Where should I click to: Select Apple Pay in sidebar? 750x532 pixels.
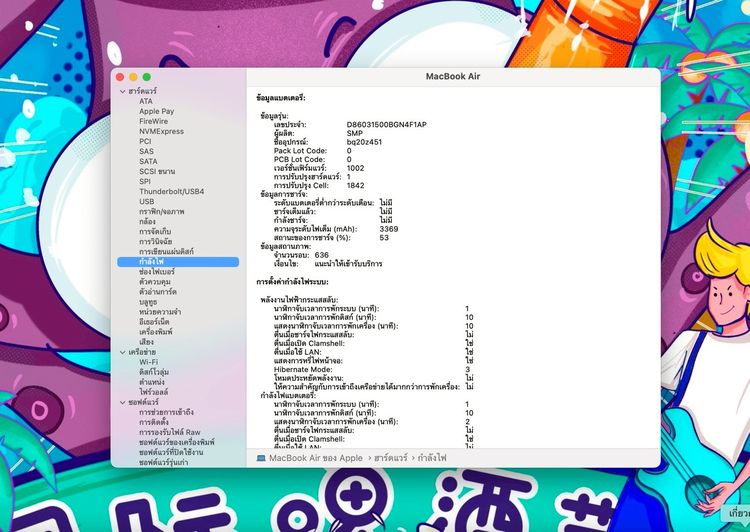click(156, 111)
